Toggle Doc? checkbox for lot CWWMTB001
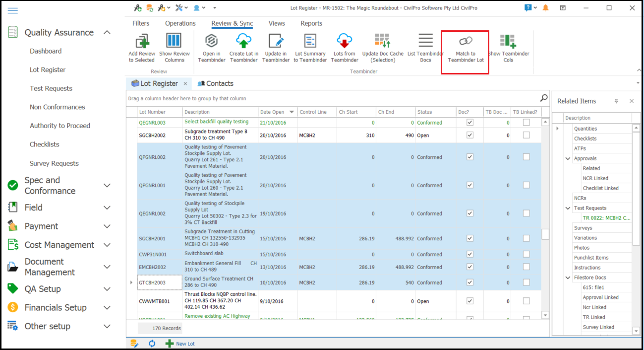The width and height of the screenshot is (644, 350). [x=470, y=301]
